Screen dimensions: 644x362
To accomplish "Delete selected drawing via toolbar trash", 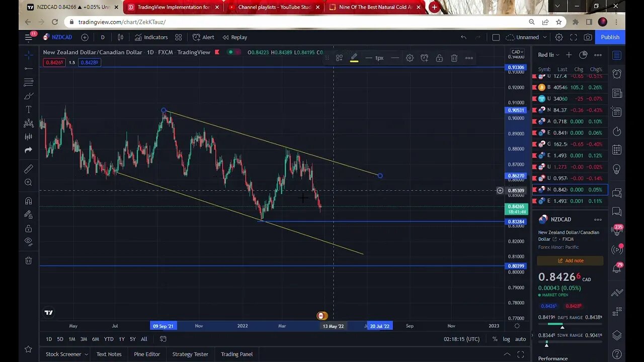I will coord(454,58).
